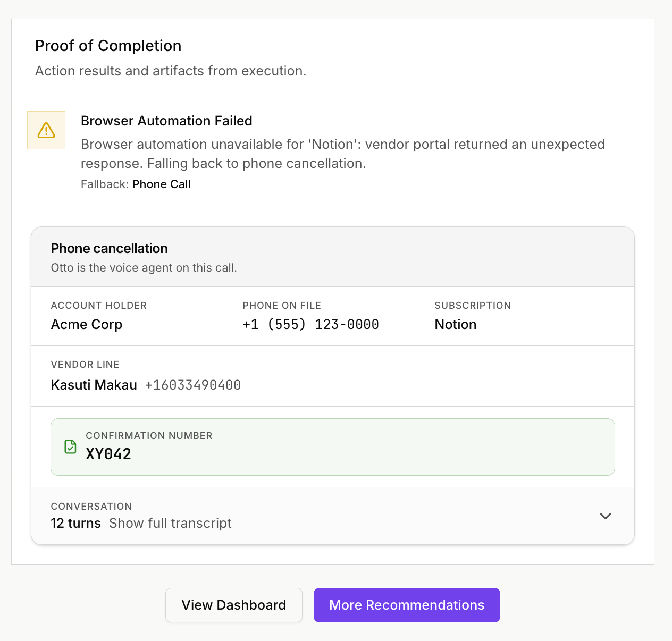
Task: Click the vendor line number +16033490400
Action: (x=193, y=385)
